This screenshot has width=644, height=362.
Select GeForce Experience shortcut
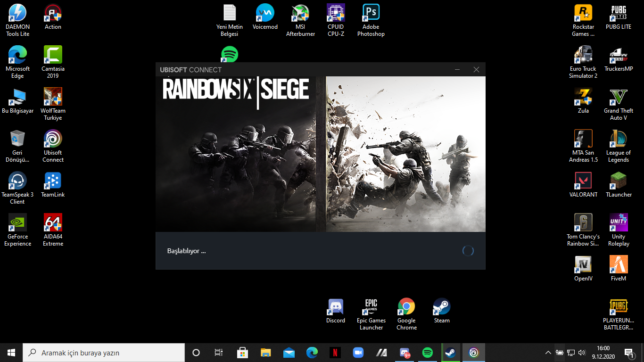coord(17,230)
